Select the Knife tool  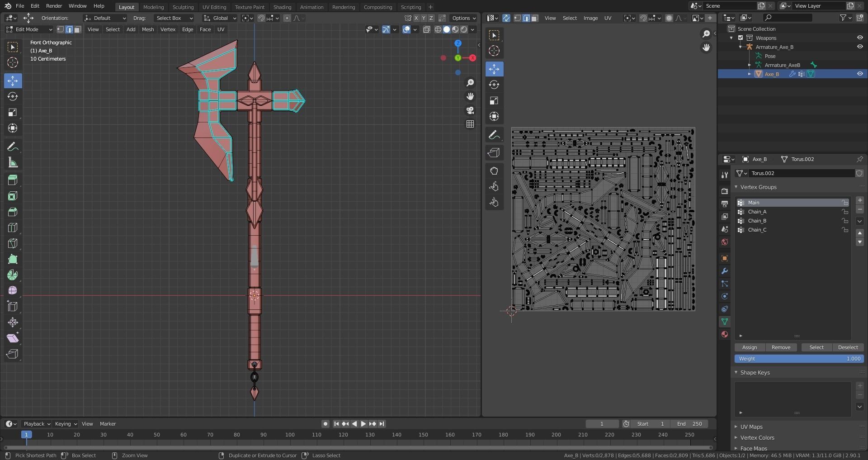pos(13,243)
